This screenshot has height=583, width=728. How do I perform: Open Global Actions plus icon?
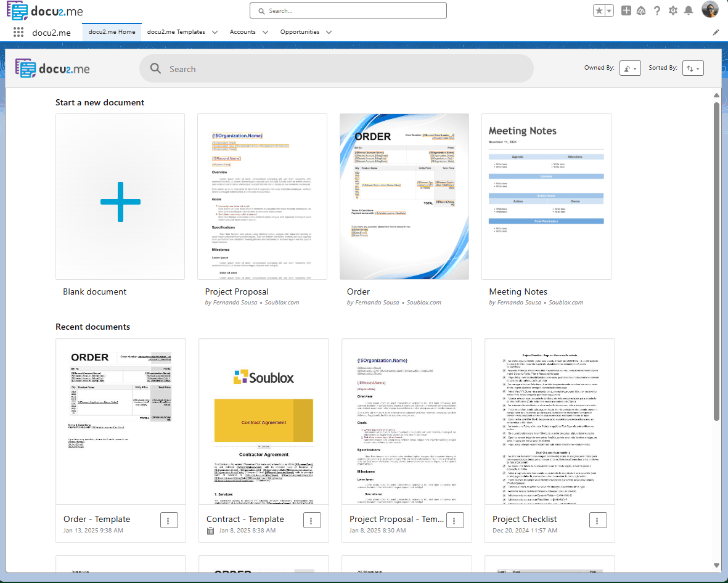(x=626, y=10)
